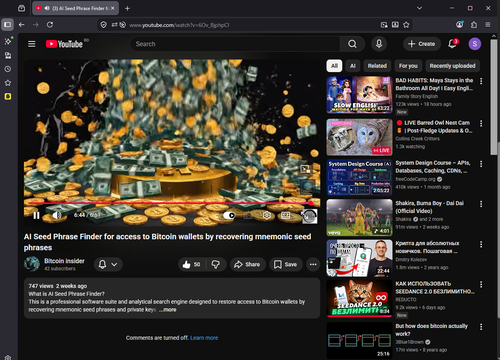Open freeCodeCamp.org channel name
This screenshot has width=500, height=360.
415,179
